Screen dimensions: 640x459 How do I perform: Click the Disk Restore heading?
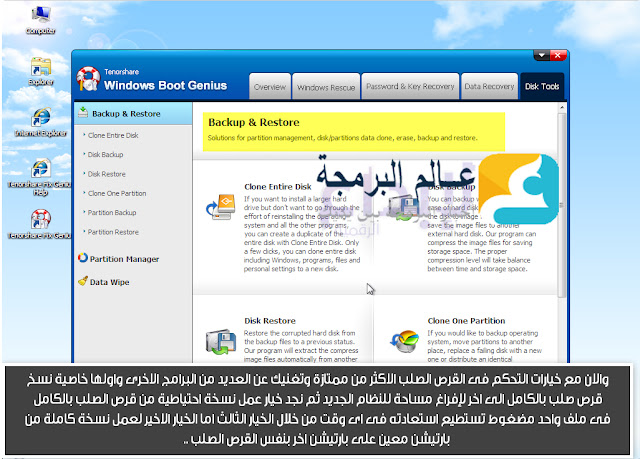[270, 321]
